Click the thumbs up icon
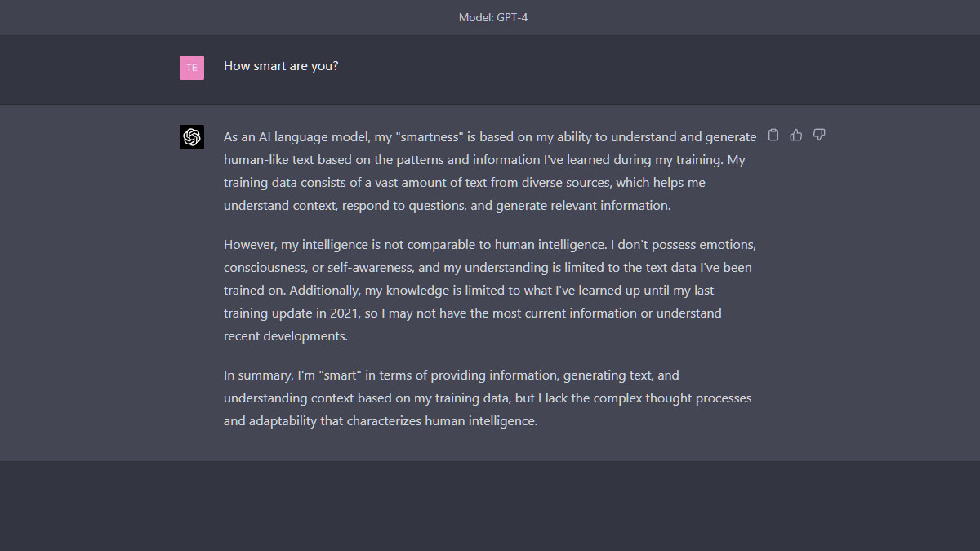Viewport: 980px width, 551px height. click(796, 135)
